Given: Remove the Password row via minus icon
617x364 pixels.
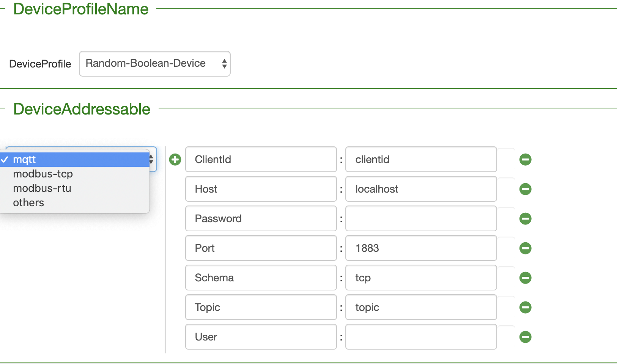Looking at the screenshot, I should coord(526,218).
